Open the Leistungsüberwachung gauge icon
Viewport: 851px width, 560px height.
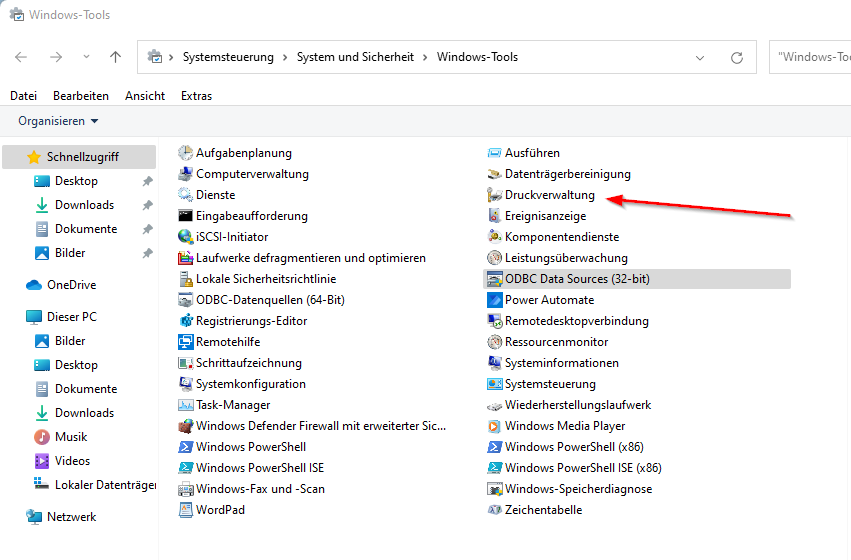pyautogui.click(x=494, y=258)
